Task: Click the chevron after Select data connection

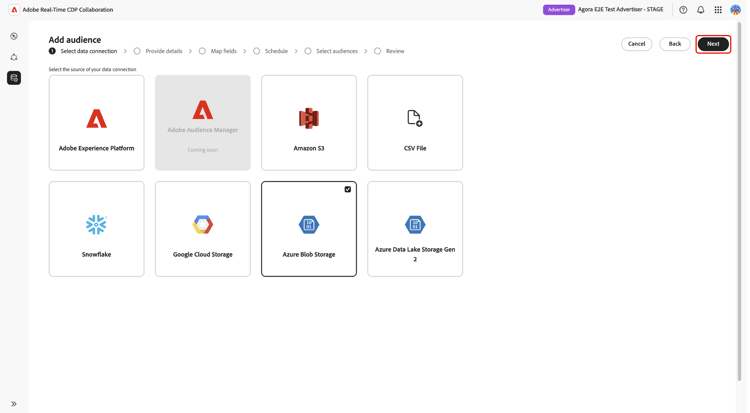Action: click(x=125, y=51)
